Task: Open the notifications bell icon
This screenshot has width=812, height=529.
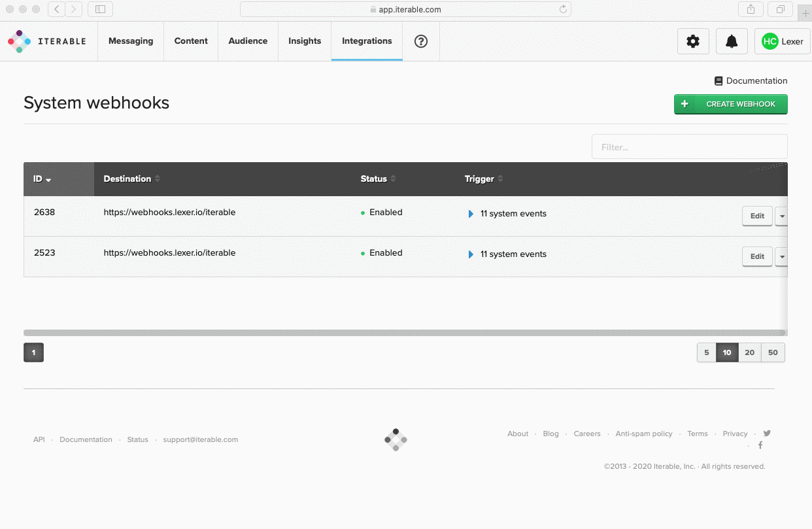Action: pos(732,41)
